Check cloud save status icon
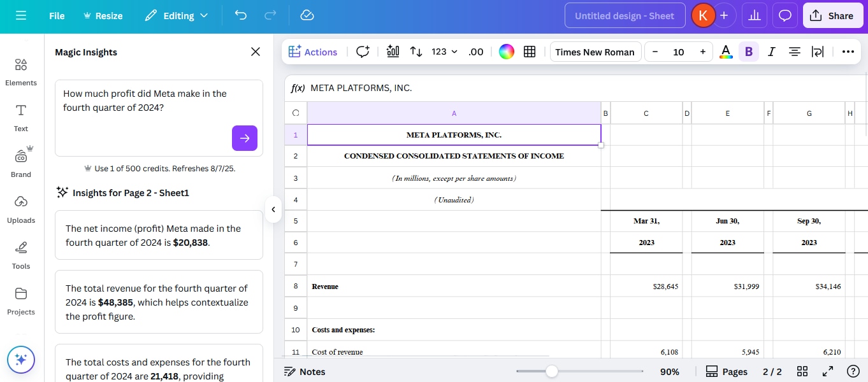This screenshot has height=382, width=868. 307,15
